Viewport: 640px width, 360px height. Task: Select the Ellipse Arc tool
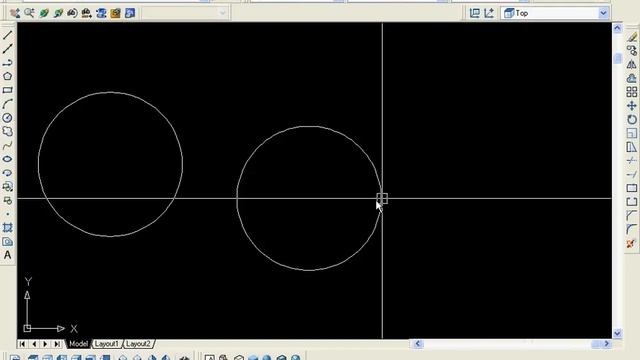(x=7, y=173)
